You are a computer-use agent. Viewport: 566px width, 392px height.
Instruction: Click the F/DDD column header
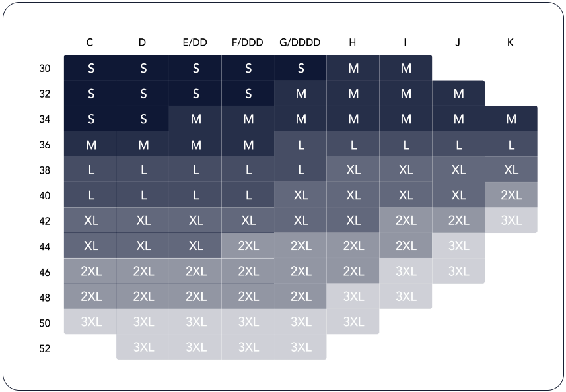pos(248,43)
